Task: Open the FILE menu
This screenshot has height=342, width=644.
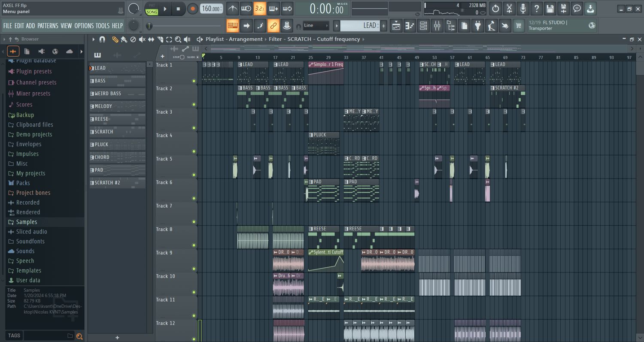Action: (8, 26)
